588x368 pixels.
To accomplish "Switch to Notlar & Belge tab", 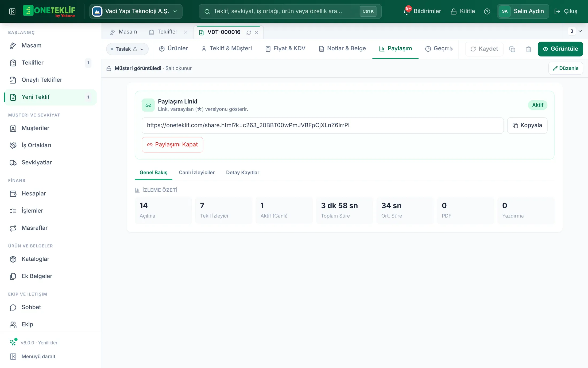I will [x=342, y=48].
